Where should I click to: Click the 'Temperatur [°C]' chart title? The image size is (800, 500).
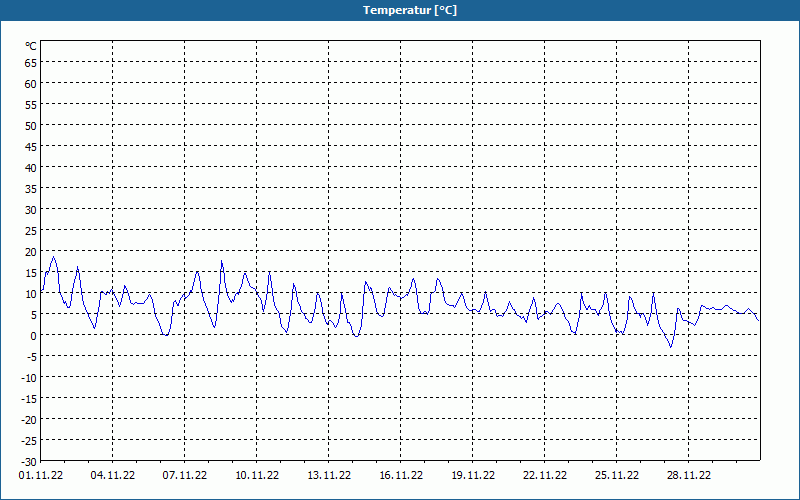point(410,10)
